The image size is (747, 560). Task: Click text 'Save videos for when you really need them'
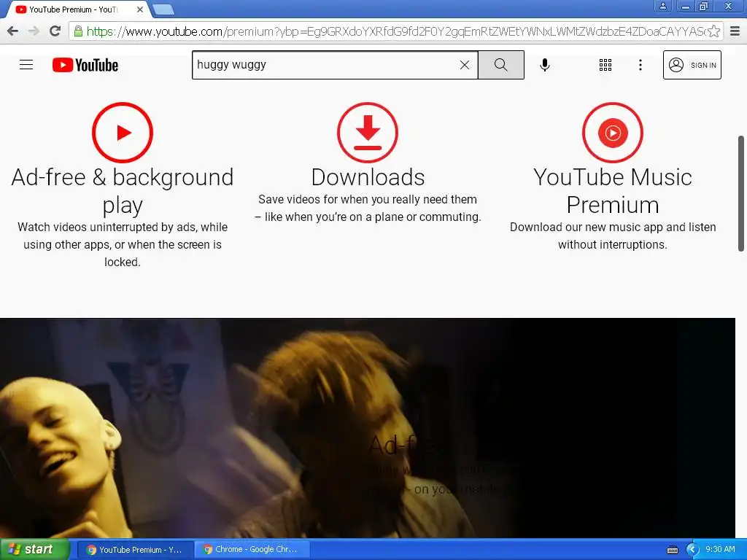pos(368,200)
